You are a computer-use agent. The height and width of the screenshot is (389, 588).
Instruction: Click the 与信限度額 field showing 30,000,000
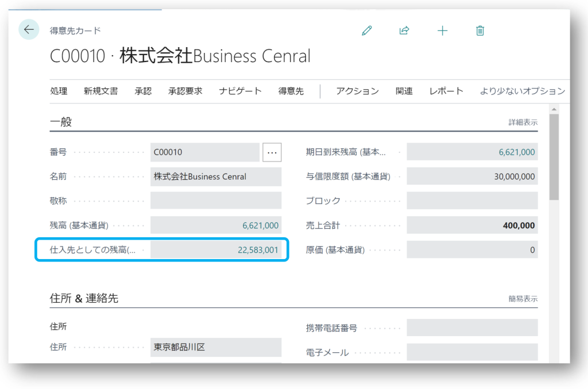click(x=472, y=176)
